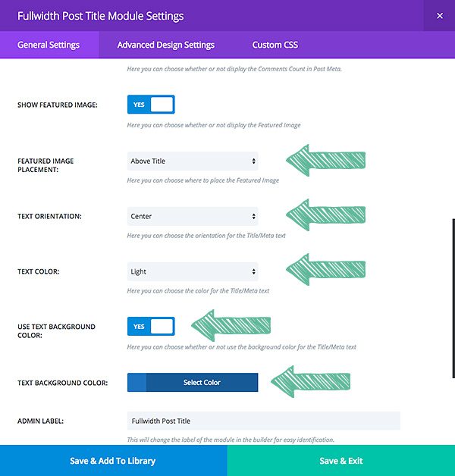
Task: Click the green arrow beside Featured Image Placement
Action: pos(325,161)
